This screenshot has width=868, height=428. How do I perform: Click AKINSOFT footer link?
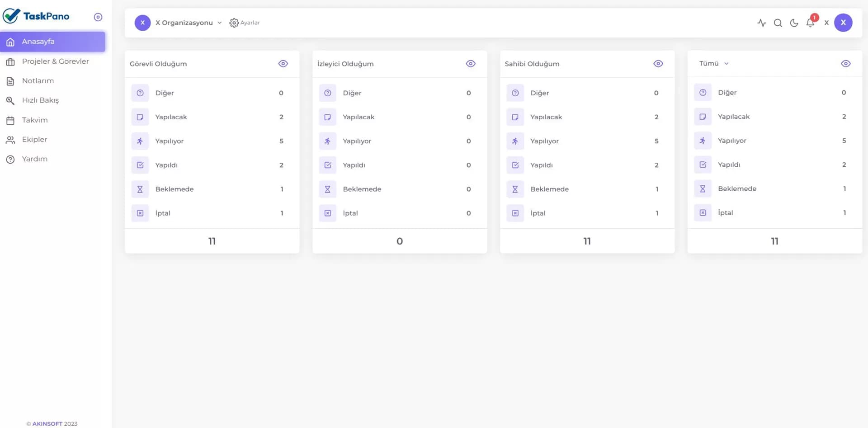(47, 424)
